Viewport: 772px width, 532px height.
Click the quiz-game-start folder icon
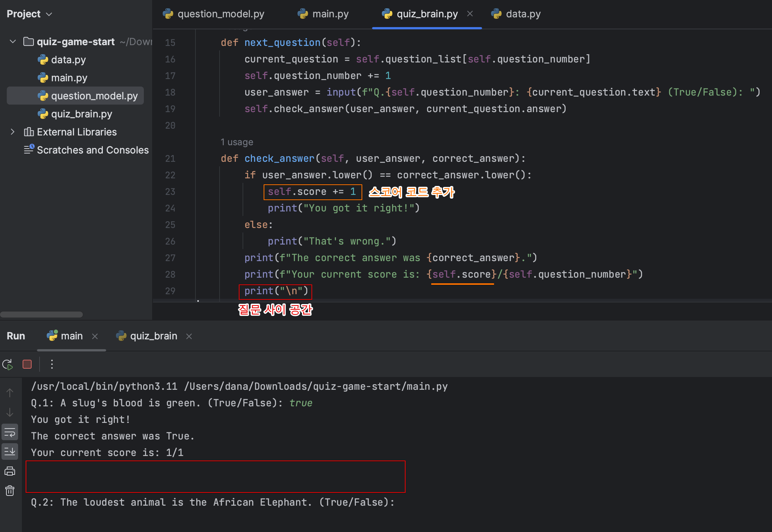(29, 41)
